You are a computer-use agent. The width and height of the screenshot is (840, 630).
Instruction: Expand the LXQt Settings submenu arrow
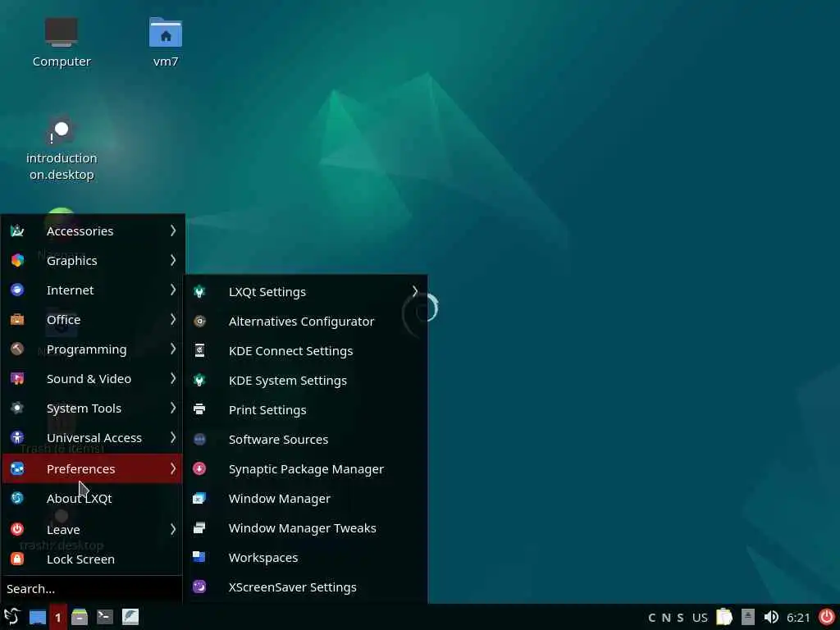click(x=414, y=291)
